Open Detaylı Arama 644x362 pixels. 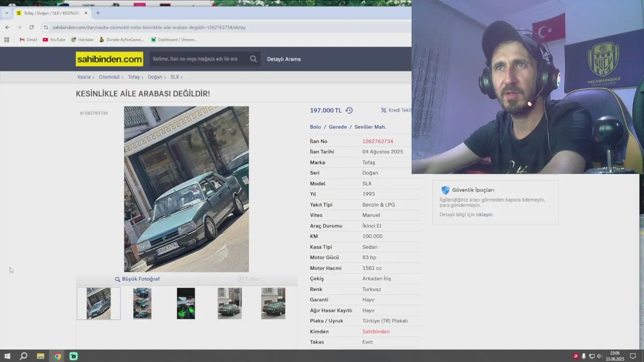click(284, 59)
